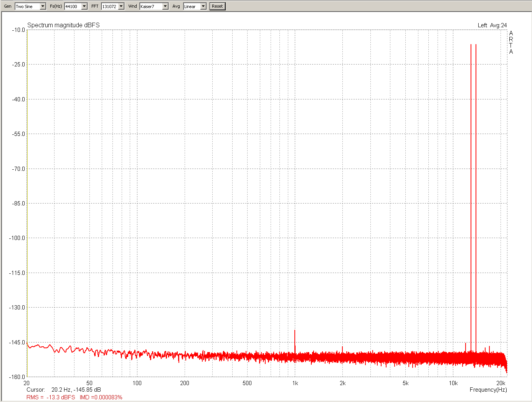Click the Reset button

[217, 6]
